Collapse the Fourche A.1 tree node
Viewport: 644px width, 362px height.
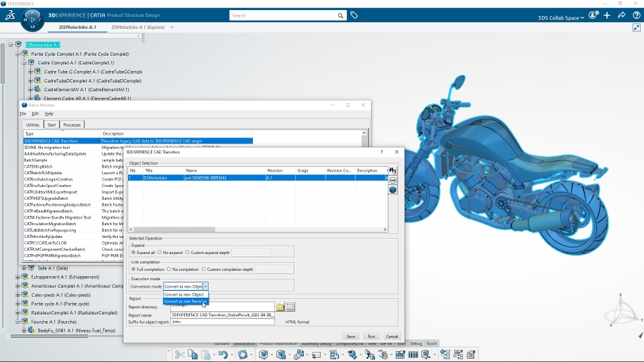(x=17, y=322)
